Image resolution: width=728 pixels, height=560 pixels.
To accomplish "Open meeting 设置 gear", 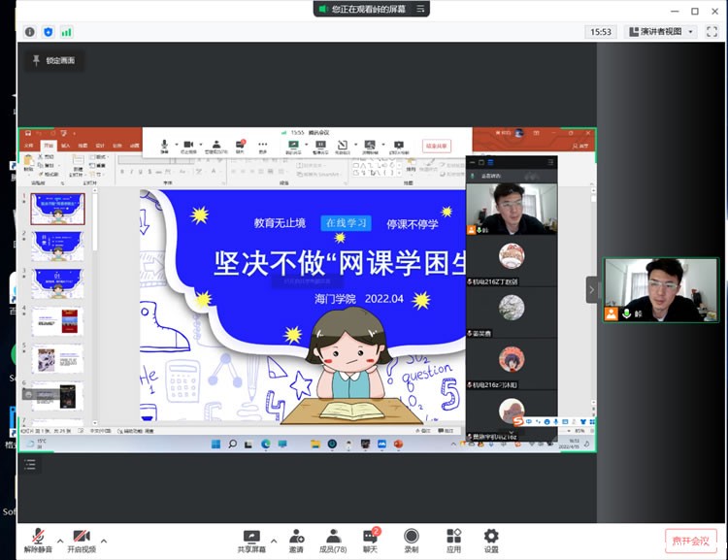I will (x=491, y=541).
